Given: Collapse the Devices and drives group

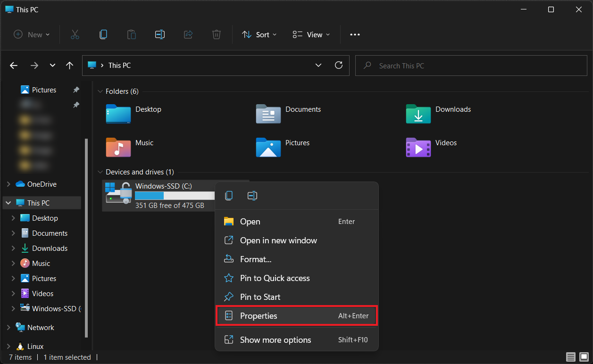Looking at the screenshot, I should (x=100, y=172).
